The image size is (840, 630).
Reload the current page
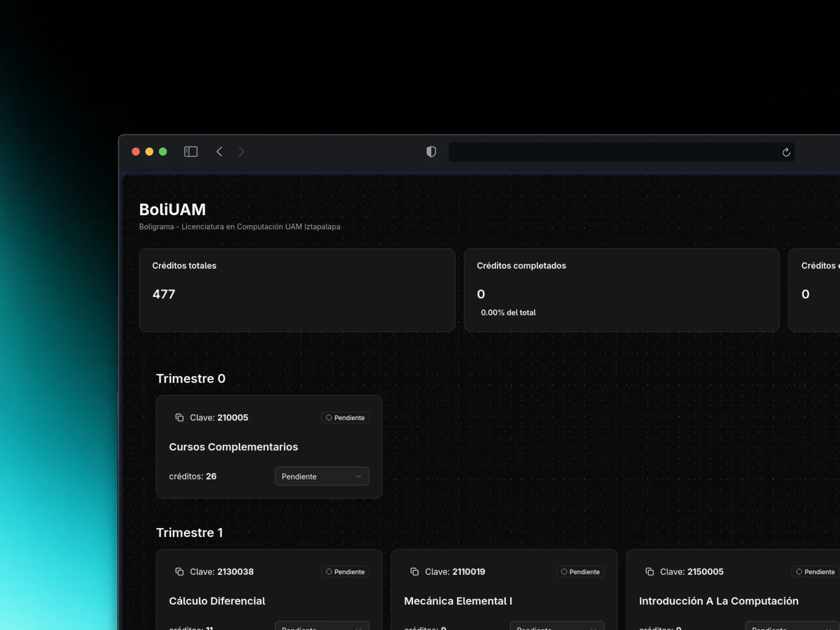pos(786,152)
